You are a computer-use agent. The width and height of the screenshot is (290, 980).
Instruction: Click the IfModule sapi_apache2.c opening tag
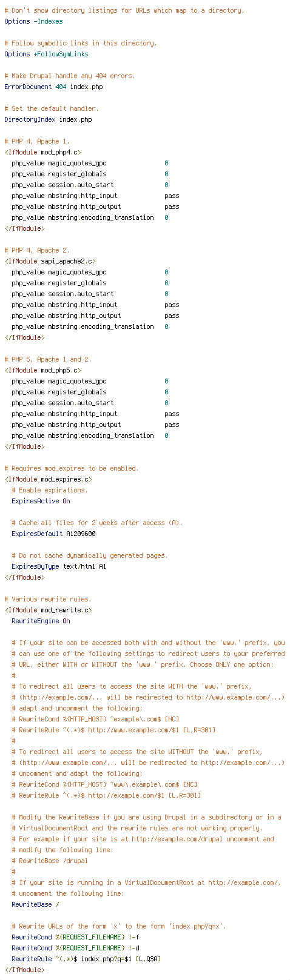coord(50,261)
